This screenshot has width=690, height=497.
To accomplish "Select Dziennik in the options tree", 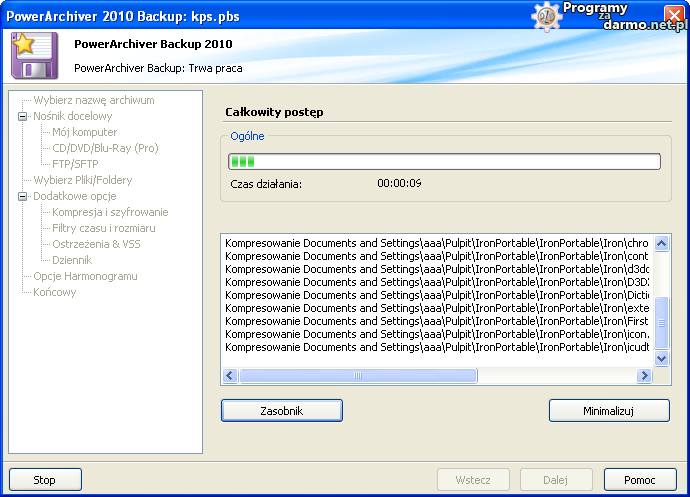I will pos(72,260).
